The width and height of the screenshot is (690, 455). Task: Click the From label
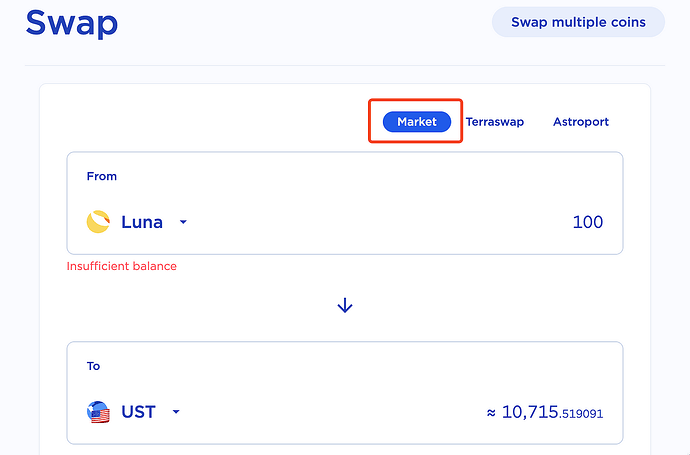click(x=102, y=176)
